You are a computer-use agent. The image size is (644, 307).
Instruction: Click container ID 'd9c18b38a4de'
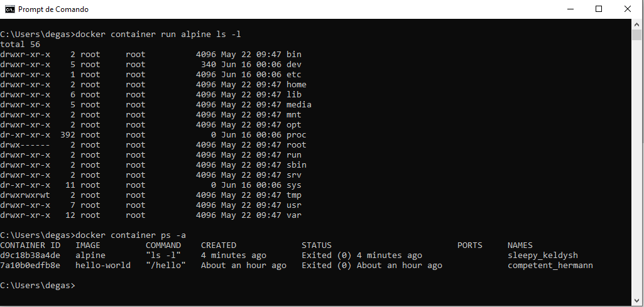(30, 256)
